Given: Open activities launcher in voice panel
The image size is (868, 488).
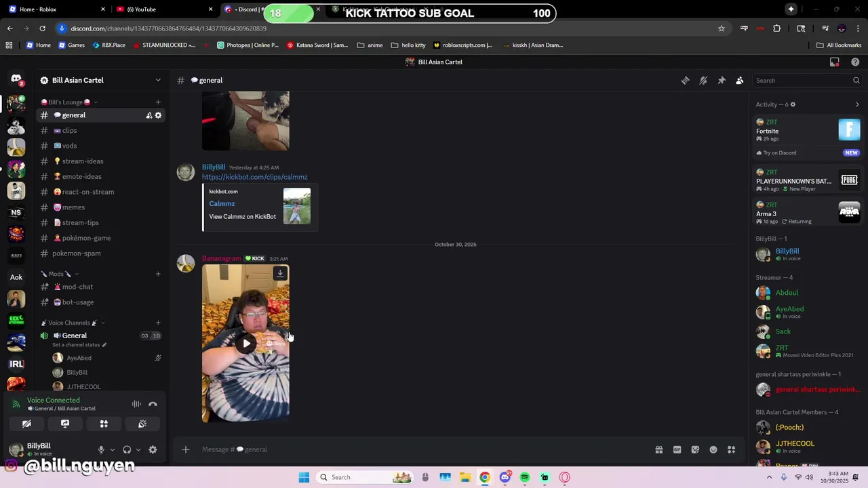Looking at the screenshot, I should click(104, 424).
